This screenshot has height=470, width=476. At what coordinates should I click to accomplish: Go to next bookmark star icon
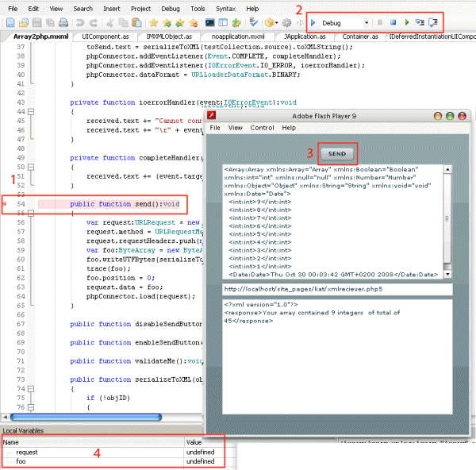coord(167,22)
